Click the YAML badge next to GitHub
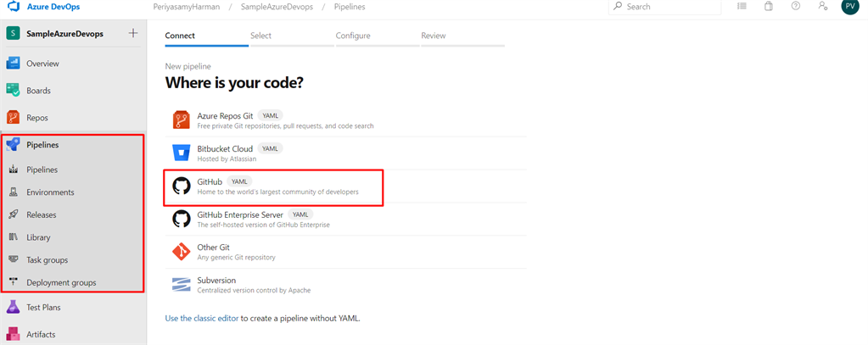 [x=239, y=181]
